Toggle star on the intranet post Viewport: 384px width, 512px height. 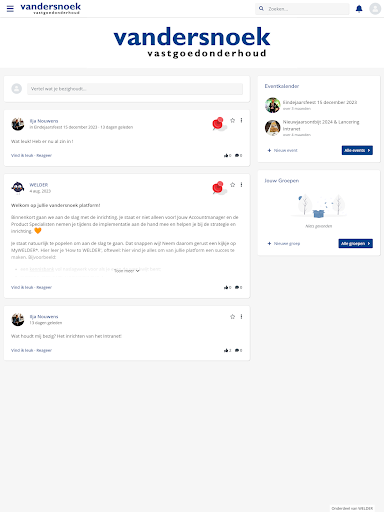232,317
